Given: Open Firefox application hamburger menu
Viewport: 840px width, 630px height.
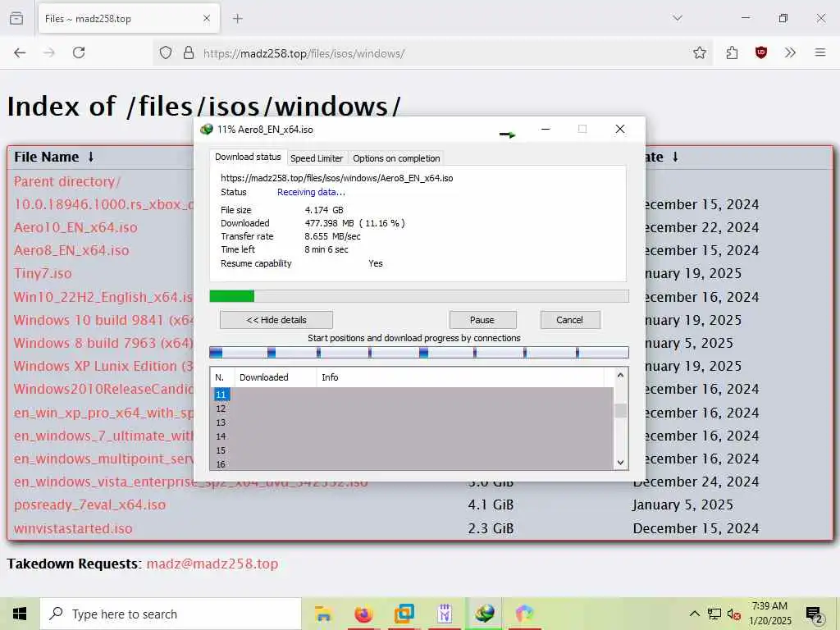Looking at the screenshot, I should tap(820, 52).
